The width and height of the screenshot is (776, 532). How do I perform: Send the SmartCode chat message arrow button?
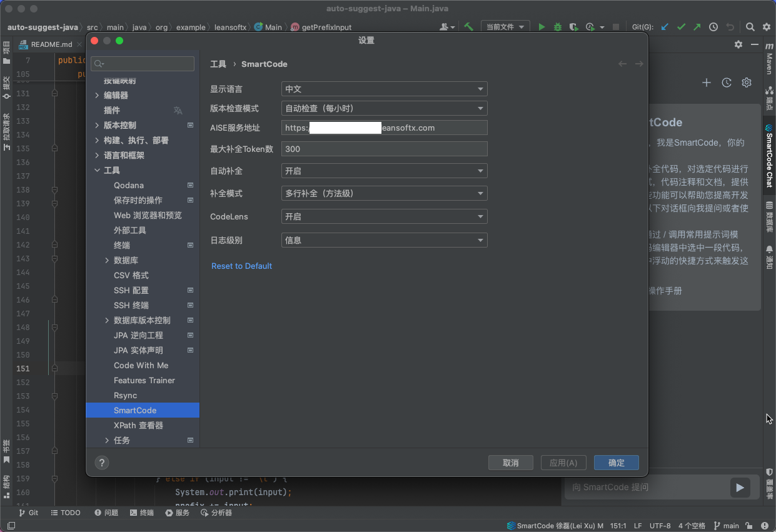pyautogui.click(x=740, y=488)
